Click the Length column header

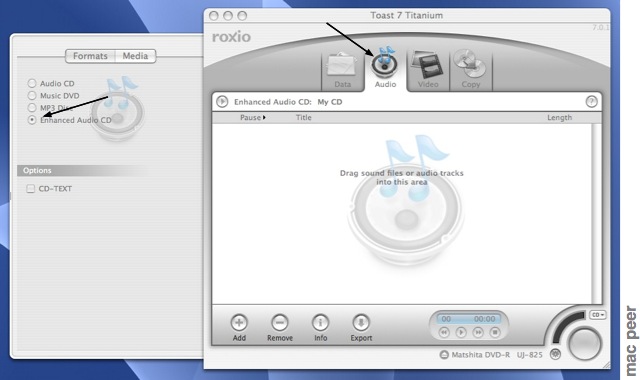click(560, 118)
